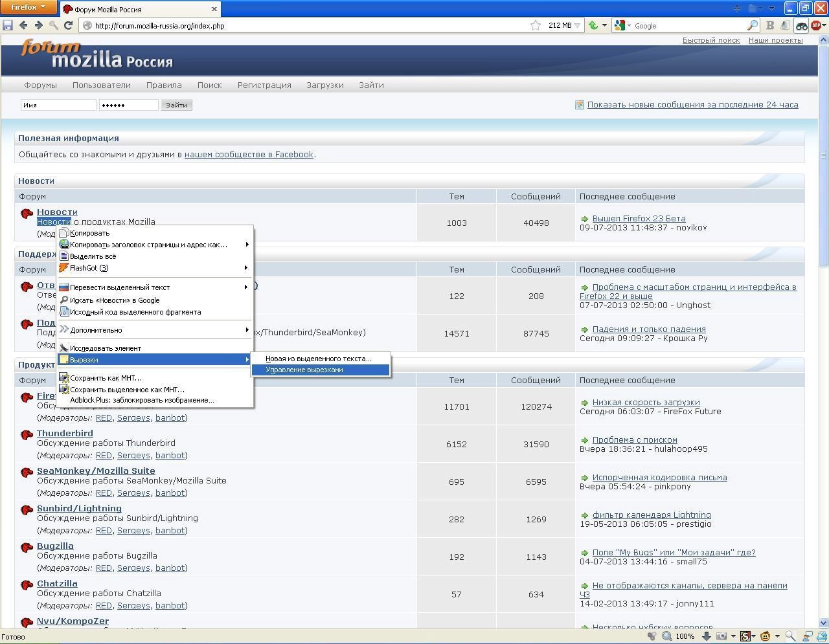829x644 pixels.
Task: Open the SeaMonkey/Mozilla Suite forum link
Action: [96, 471]
